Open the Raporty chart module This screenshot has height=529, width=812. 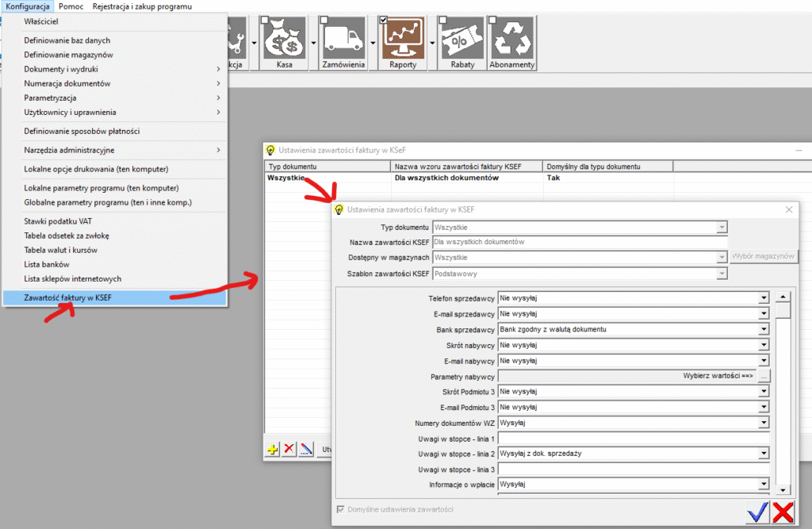402,41
